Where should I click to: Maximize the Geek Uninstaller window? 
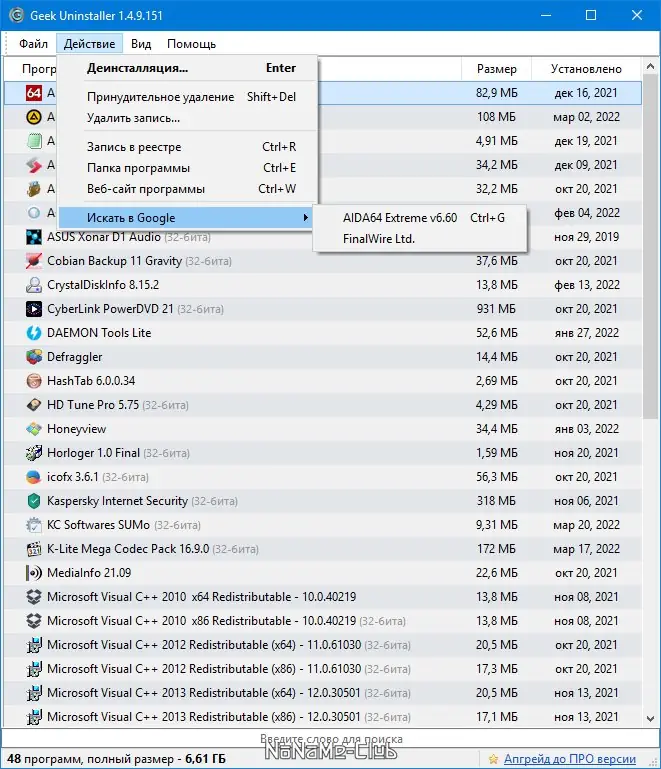tap(591, 15)
